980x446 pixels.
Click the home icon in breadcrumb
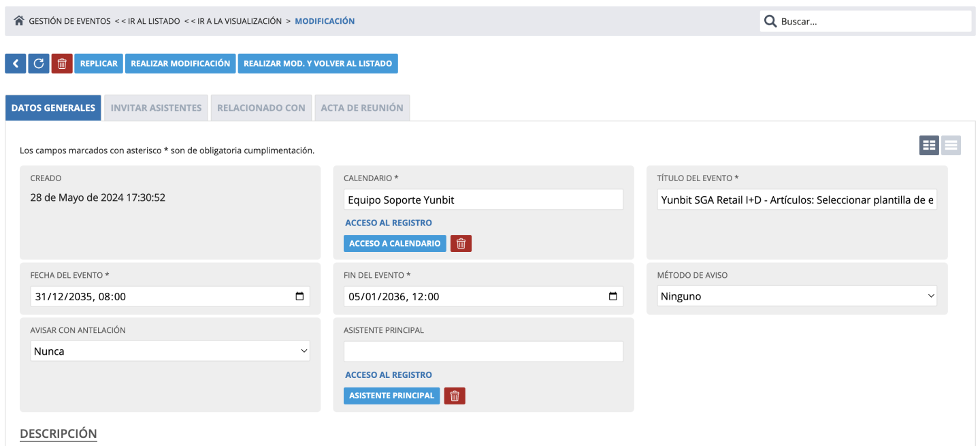[x=19, y=21]
